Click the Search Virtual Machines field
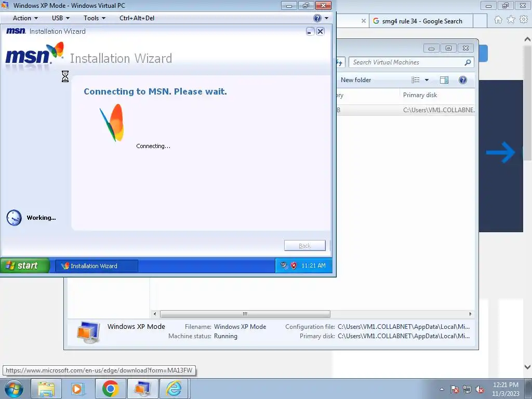The height and width of the screenshot is (399, 532). point(407,62)
